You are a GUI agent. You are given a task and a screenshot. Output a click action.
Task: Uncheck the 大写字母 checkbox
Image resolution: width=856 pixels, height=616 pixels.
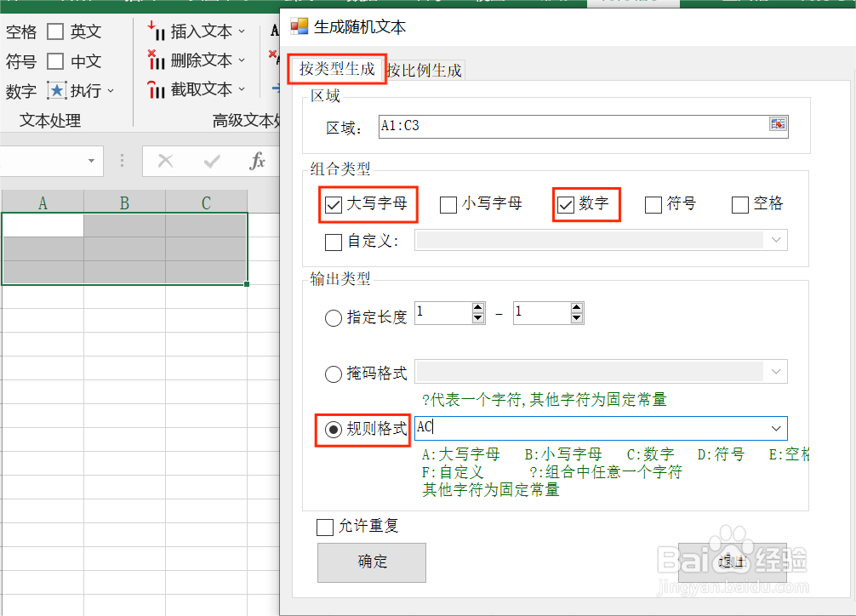[x=333, y=204]
